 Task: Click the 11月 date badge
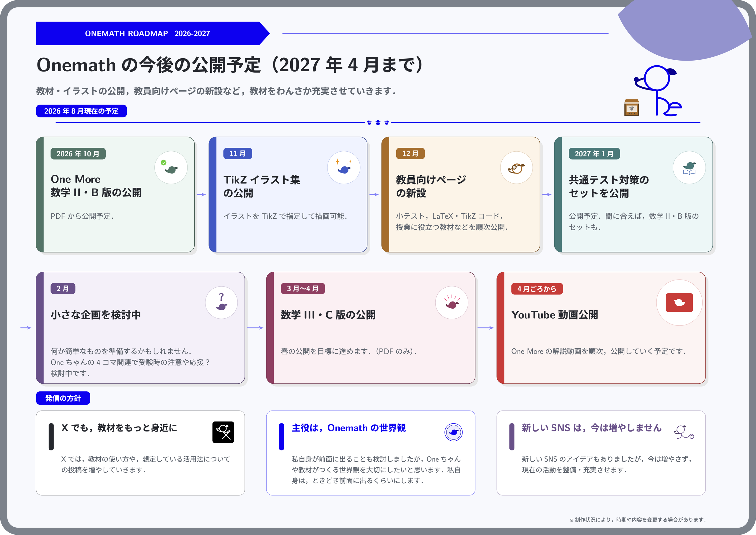(x=237, y=153)
